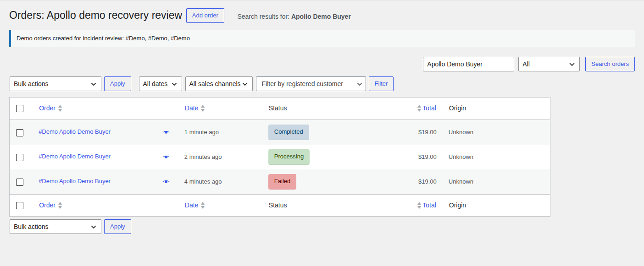The width and height of the screenshot is (644, 266).
Task: Click the Failed status badge
Action: pos(282,182)
